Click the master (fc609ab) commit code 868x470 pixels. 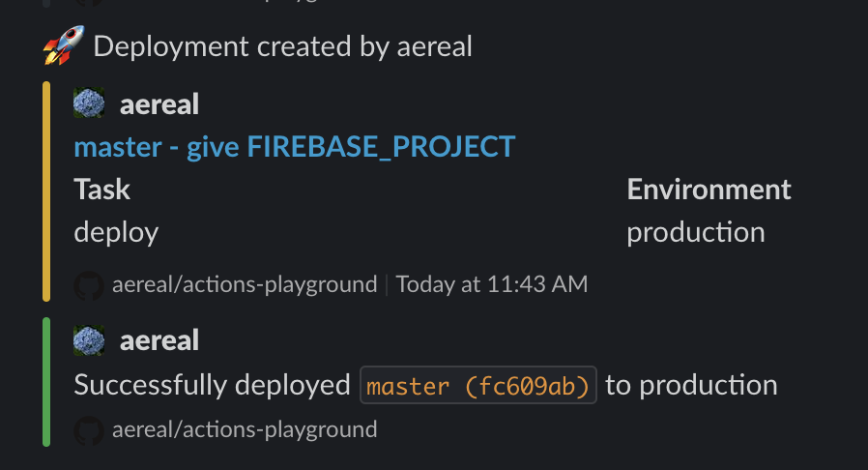[478, 386]
